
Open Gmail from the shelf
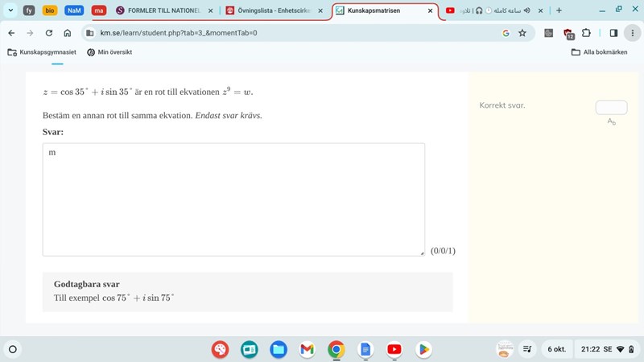click(x=307, y=349)
